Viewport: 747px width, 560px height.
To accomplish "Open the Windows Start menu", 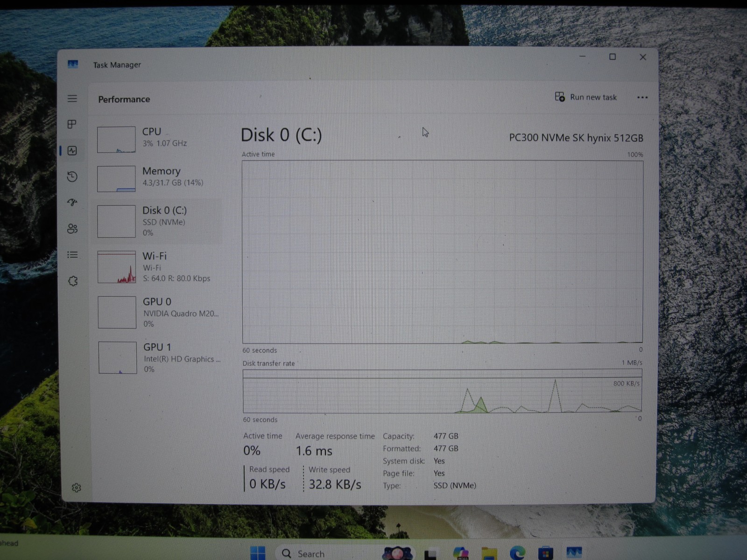I will tap(258, 553).
